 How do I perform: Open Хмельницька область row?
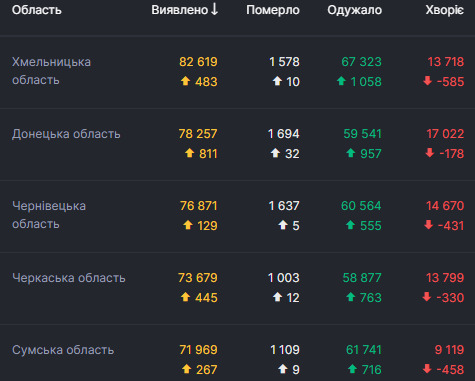[237, 72]
